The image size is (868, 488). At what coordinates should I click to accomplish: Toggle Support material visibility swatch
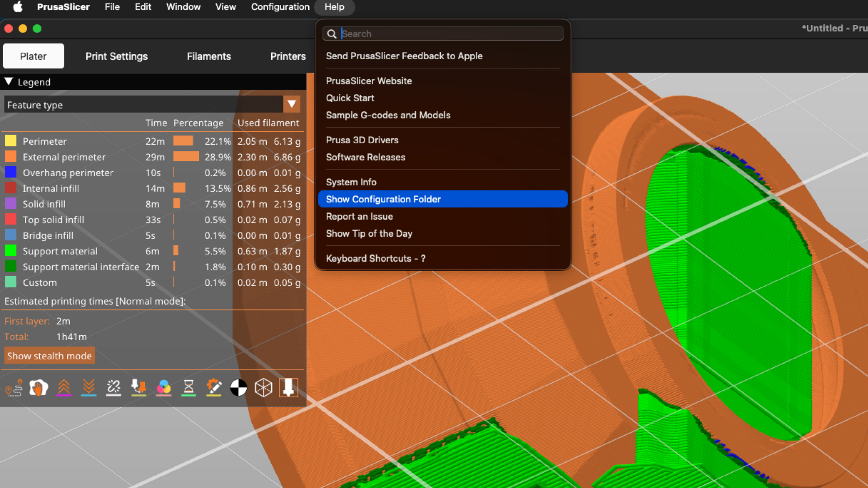click(10, 251)
